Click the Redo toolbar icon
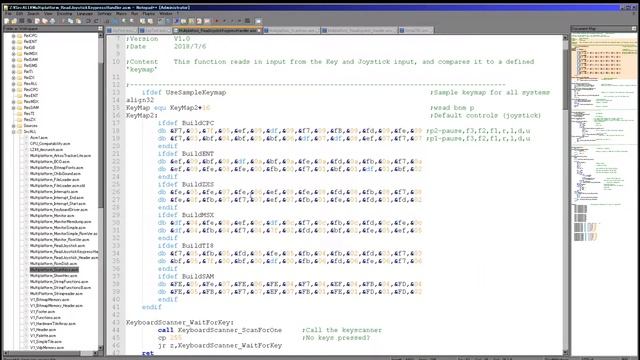640x360 pixels. 96,21
